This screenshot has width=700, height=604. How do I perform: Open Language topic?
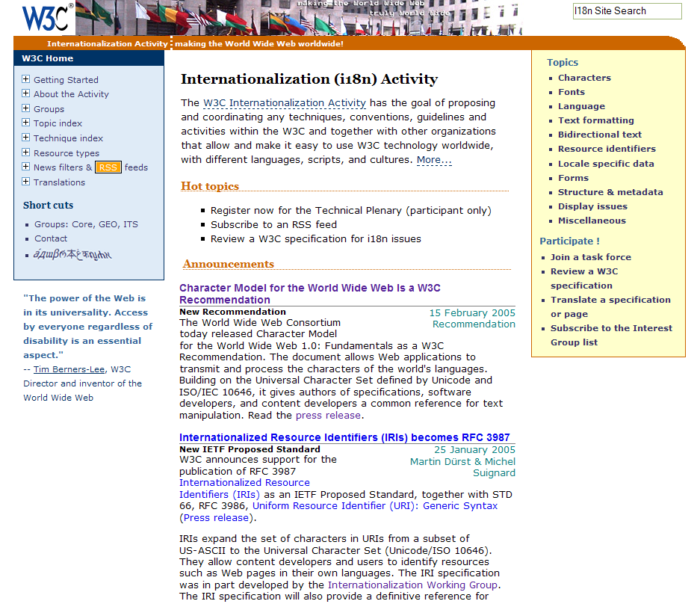582,106
